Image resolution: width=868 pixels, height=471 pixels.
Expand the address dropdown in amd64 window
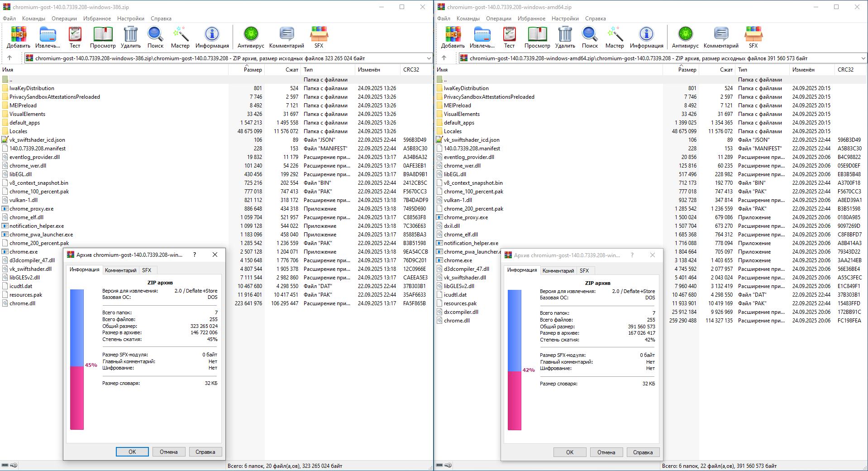click(863, 58)
